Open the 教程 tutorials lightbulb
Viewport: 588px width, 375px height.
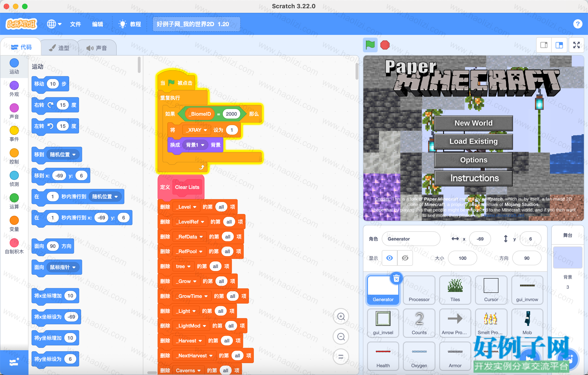point(130,24)
